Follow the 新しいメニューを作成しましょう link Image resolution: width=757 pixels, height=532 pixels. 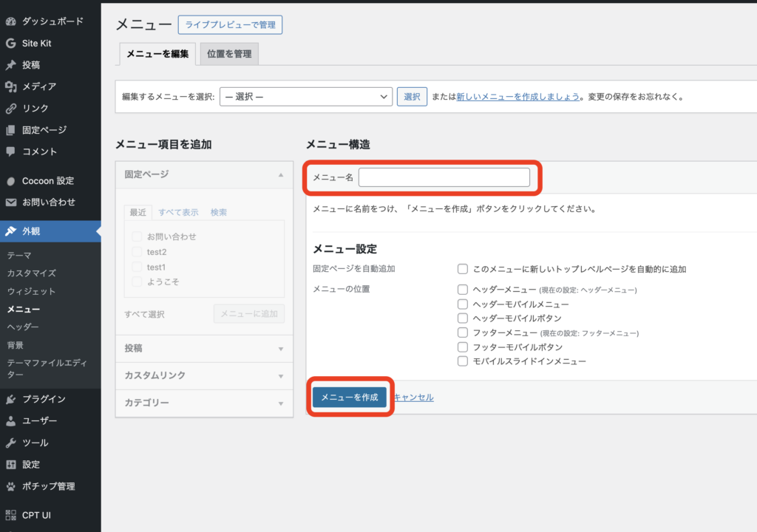[x=517, y=97]
